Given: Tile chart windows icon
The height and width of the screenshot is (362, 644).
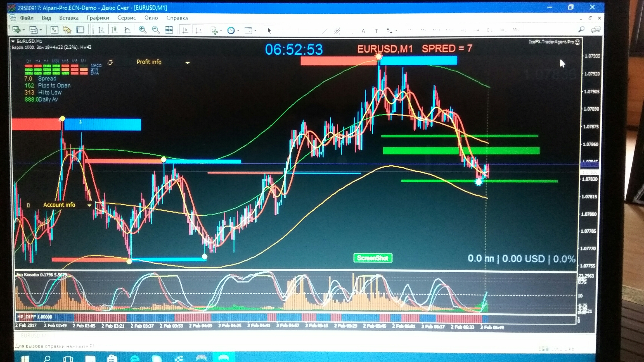Looking at the screenshot, I should coord(169,30).
